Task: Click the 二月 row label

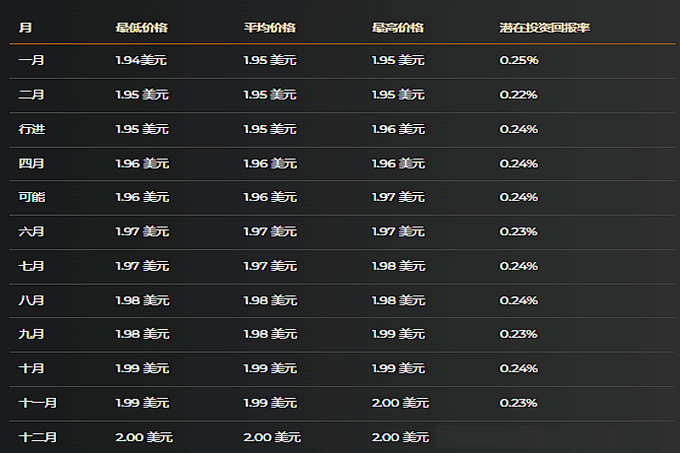Action: [31, 95]
